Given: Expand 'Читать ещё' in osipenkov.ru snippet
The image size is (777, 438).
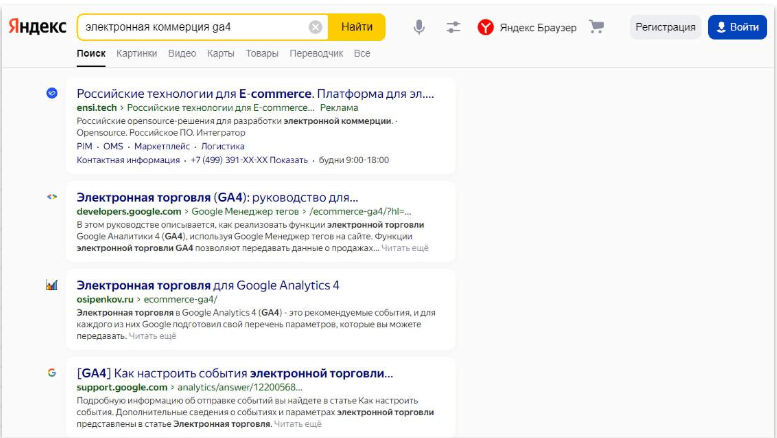Looking at the screenshot, I should [x=153, y=336].
